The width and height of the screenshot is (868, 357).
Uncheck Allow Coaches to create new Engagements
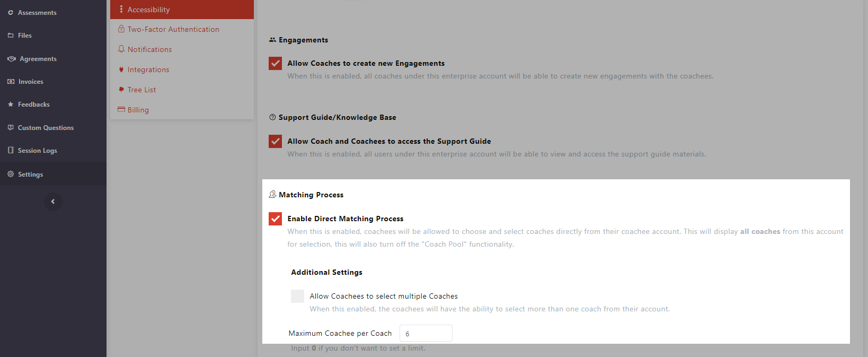pos(276,64)
